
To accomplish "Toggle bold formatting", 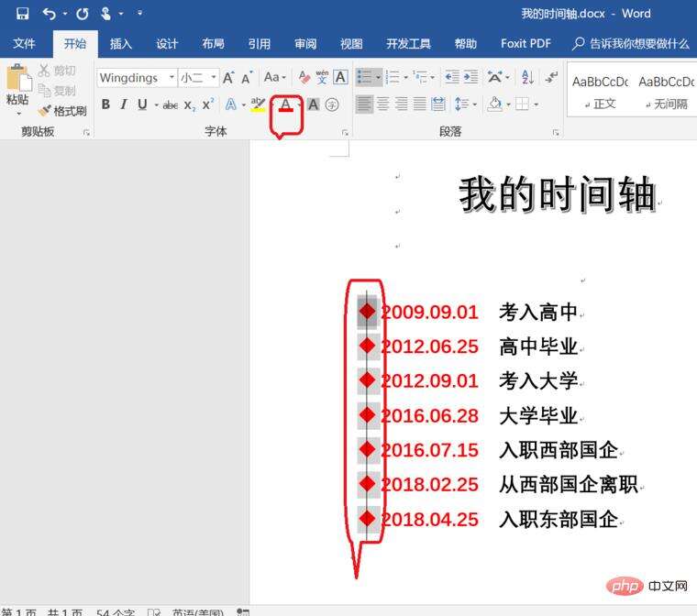I will click(105, 104).
